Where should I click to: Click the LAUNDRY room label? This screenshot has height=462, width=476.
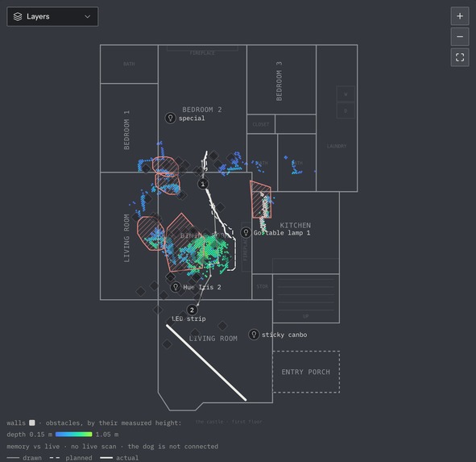pos(337,146)
